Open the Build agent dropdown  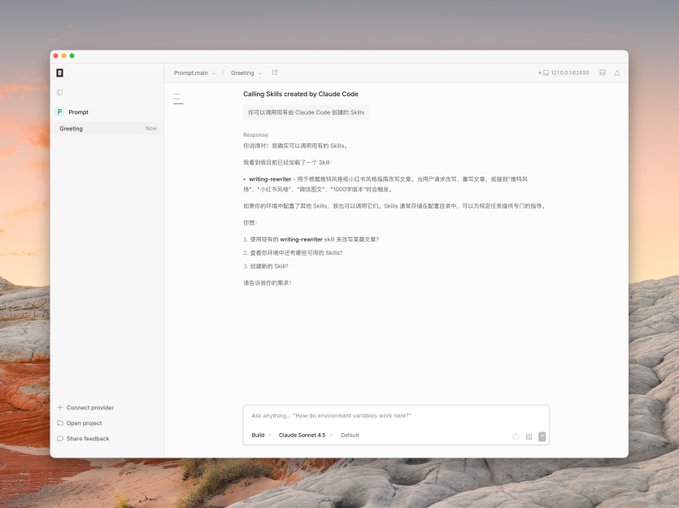(261, 435)
